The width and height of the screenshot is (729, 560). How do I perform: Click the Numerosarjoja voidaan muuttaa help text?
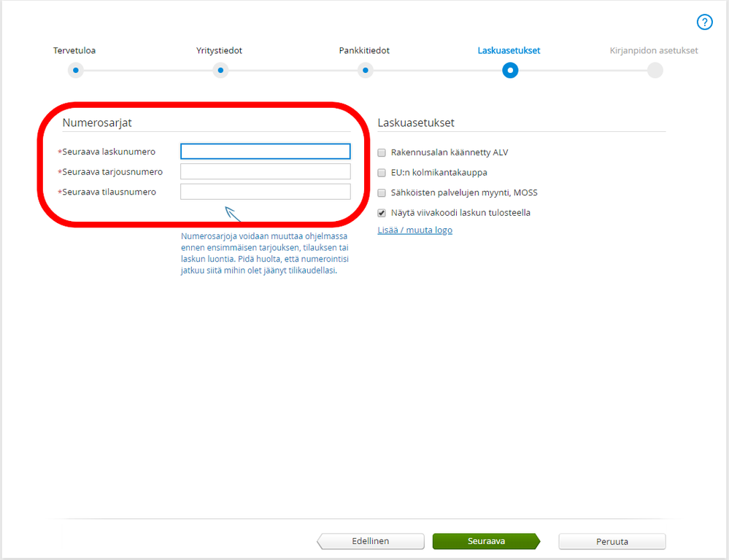(x=265, y=253)
